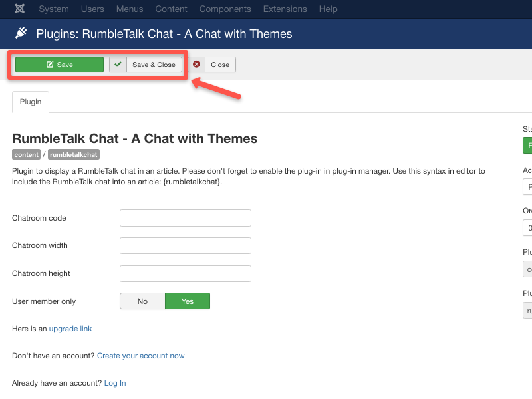Click the plugin plug icon in header

coord(21,33)
